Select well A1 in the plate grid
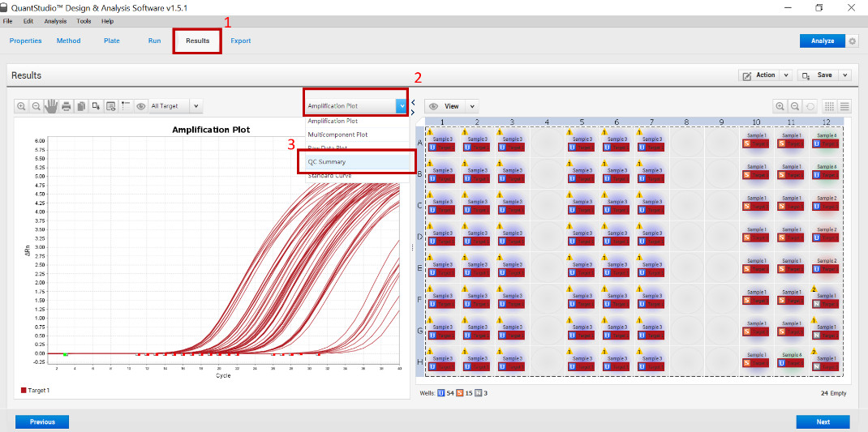This screenshot has width=868, height=432. tap(443, 143)
